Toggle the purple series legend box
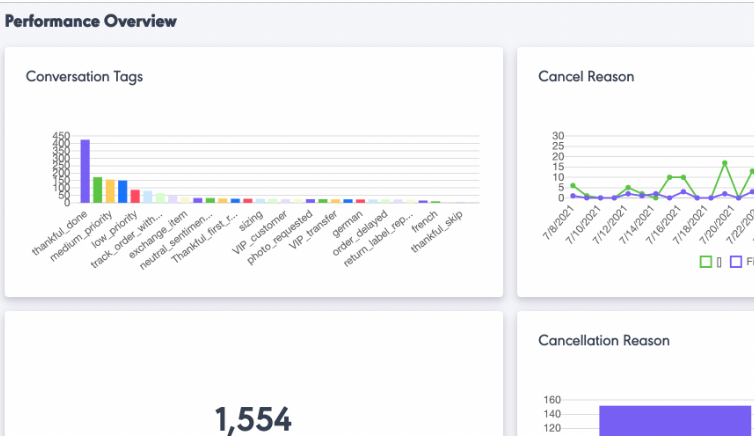Viewport: 754px width, 436px height. pyautogui.click(x=736, y=262)
